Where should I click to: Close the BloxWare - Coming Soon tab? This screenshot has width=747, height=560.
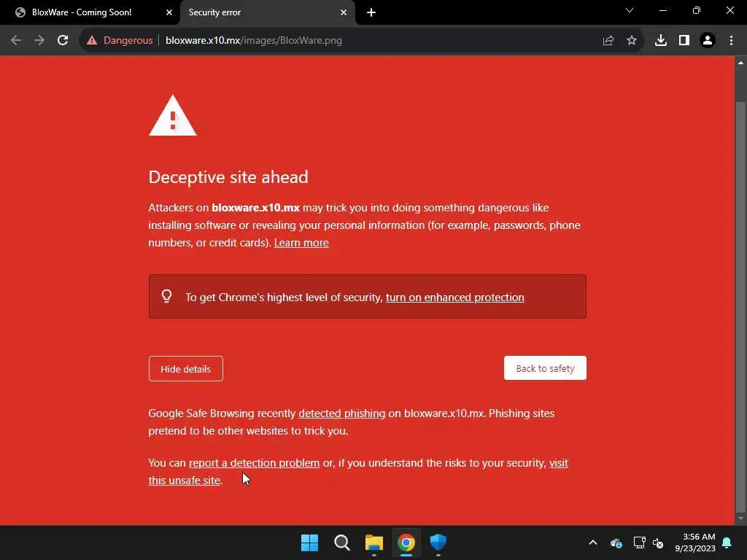click(x=169, y=12)
